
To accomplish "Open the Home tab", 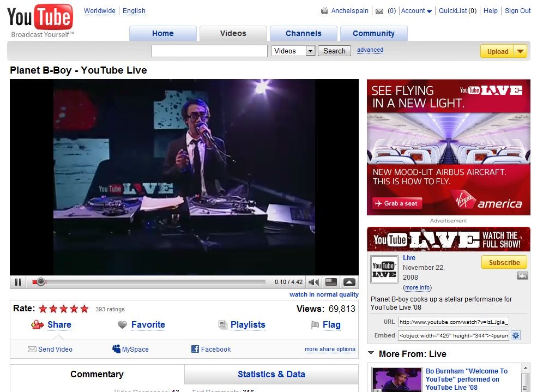I will pyautogui.click(x=163, y=33).
